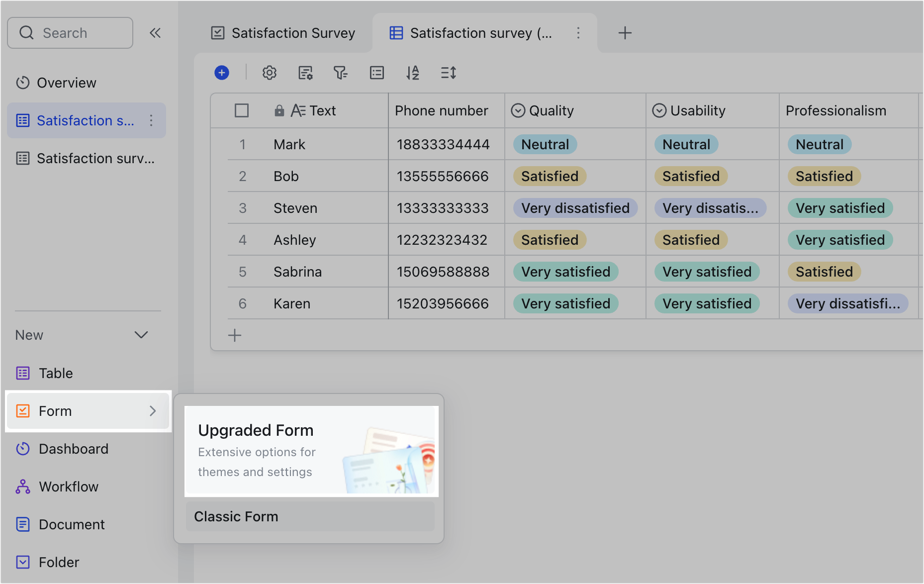This screenshot has height=584, width=924.
Task: Click the lock icon on the Text column
Action: pyautogui.click(x=279, y=110)
